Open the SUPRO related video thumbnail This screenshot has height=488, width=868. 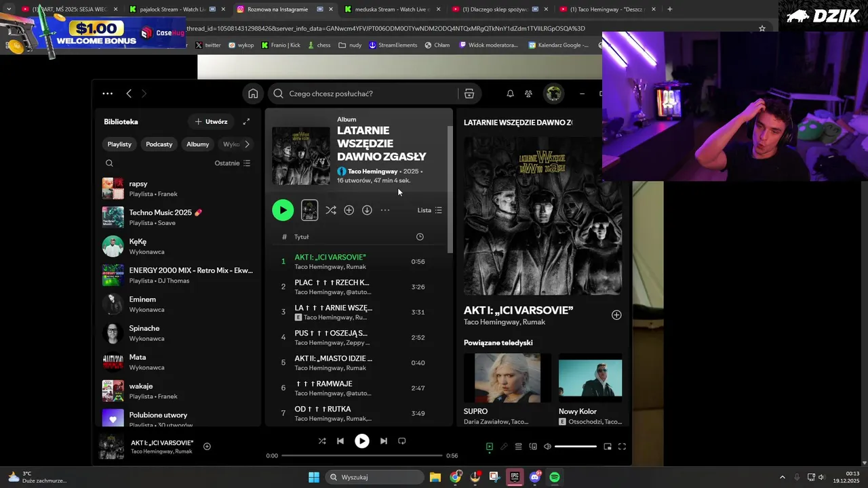(507, 378)
